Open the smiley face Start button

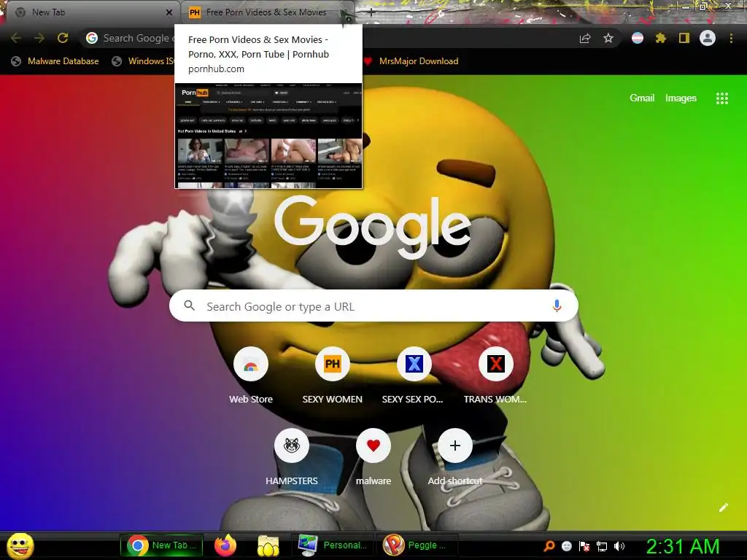click(x=20, y=545)
